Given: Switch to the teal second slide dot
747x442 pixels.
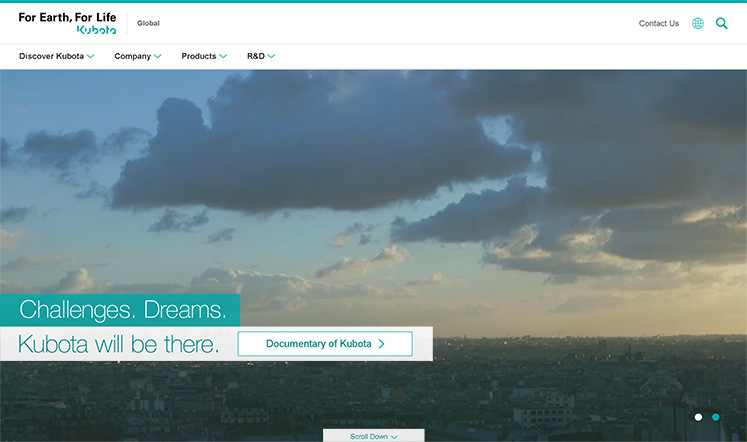Looking at the screenshot, I should click(x=715, y=417).
